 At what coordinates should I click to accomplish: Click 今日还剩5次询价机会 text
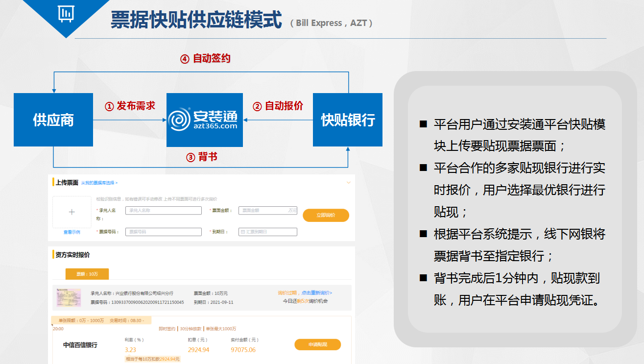(x=305, y=301)
